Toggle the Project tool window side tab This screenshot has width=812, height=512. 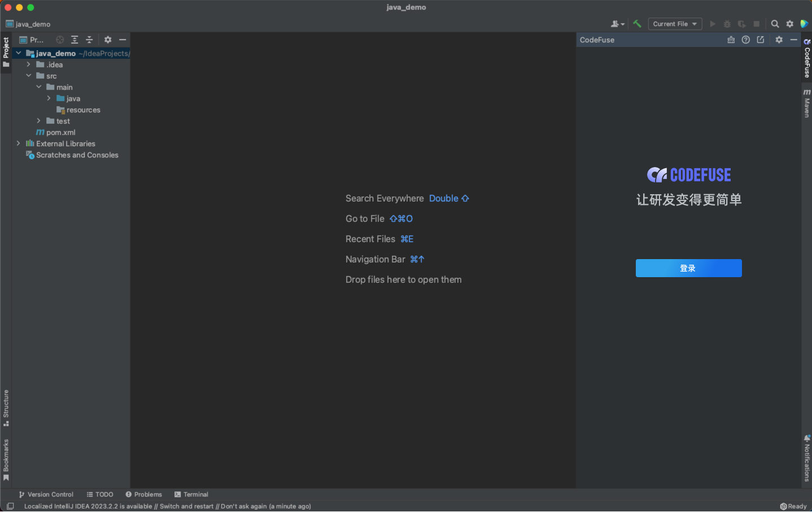[x=6, y=52]
